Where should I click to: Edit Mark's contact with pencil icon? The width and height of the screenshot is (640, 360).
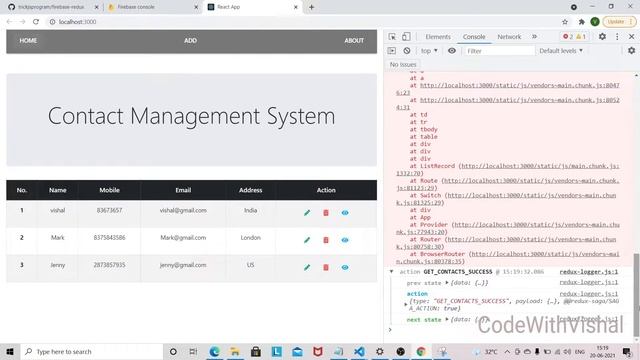point(307,240)
